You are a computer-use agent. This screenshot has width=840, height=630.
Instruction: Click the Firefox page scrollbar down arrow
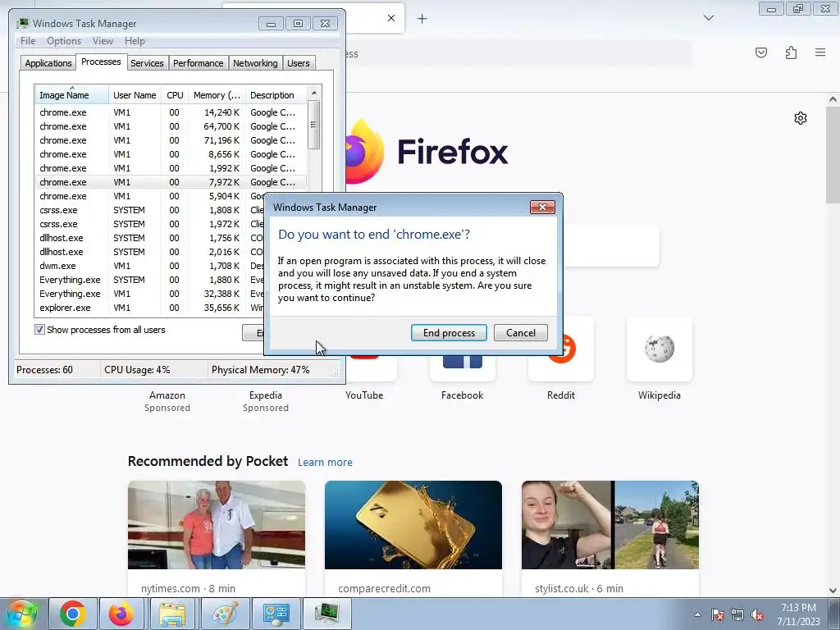[x=833, y=591]
